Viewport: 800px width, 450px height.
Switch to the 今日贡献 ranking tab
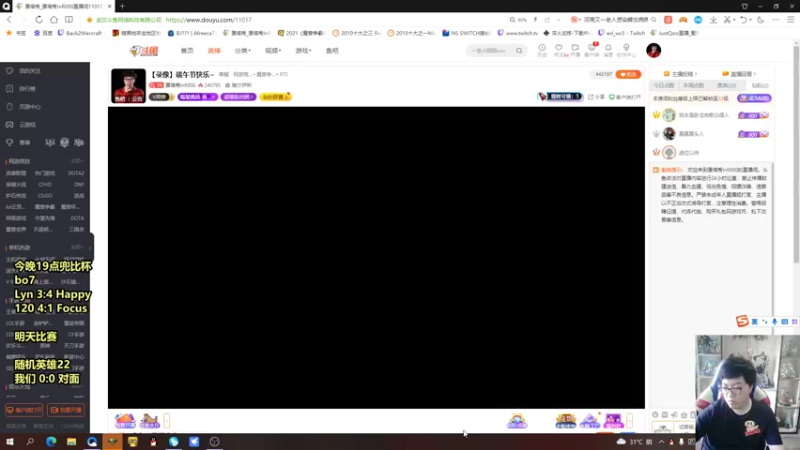664,85
